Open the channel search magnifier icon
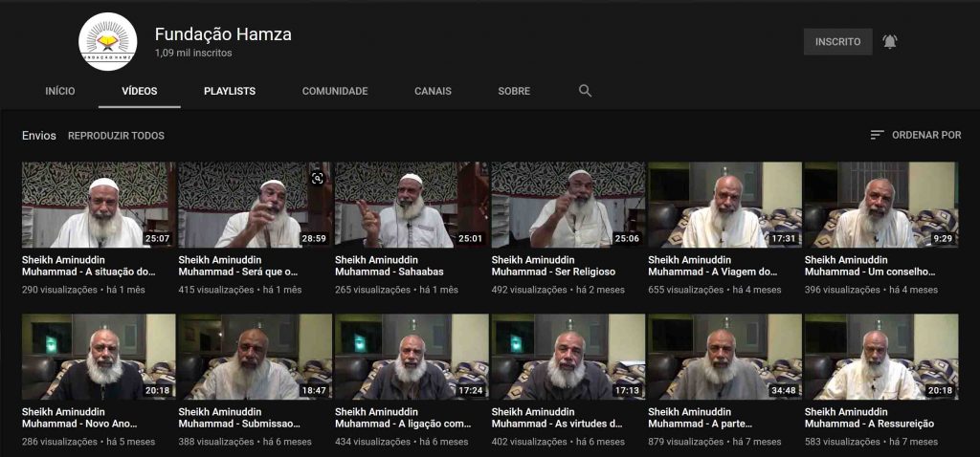 [x=585, y=91]
